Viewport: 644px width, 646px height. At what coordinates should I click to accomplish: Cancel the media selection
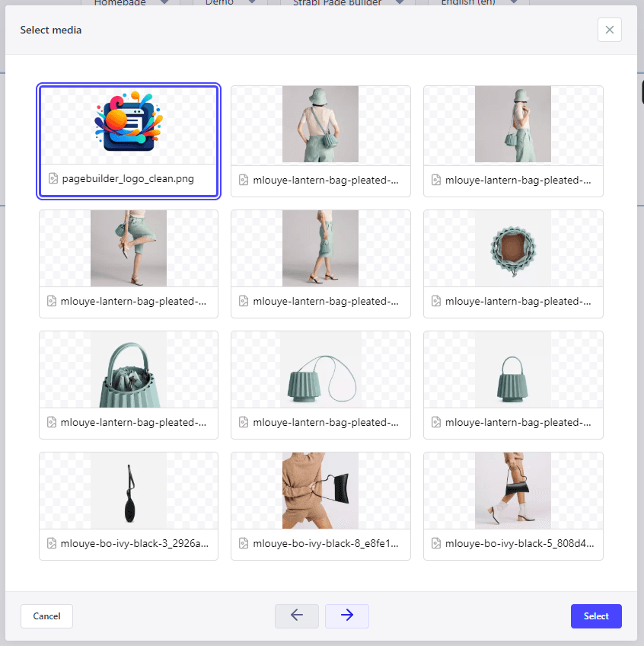pyautogui.click(x=46, y=616)
